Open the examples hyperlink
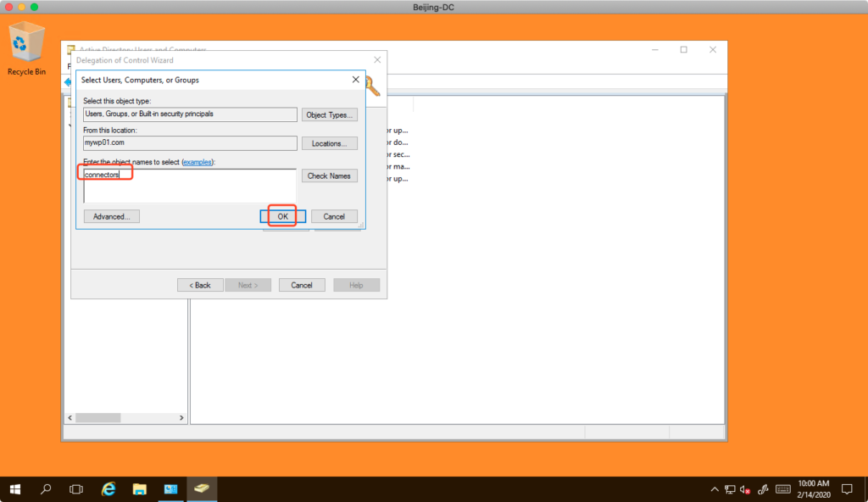Viewport: 868px width, 502px height. tap(198, 162)
